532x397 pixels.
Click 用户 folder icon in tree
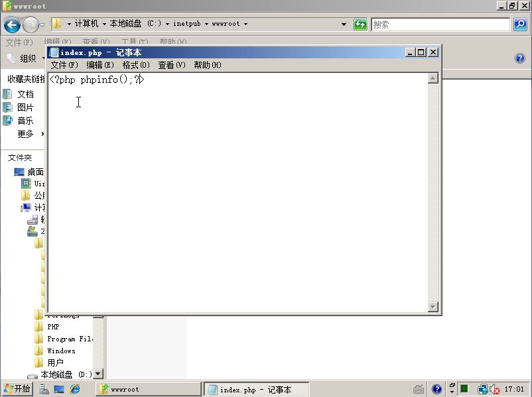pos(38,363)
